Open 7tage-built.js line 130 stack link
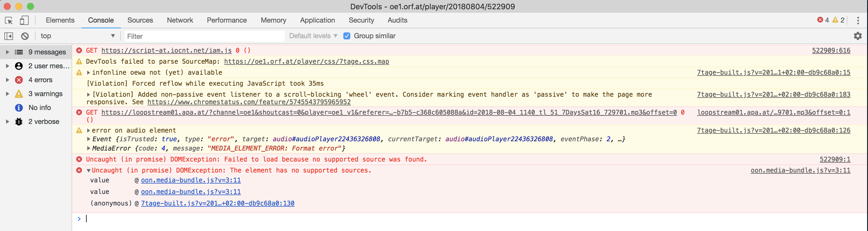The image size is (868, 231). point(218,203)
